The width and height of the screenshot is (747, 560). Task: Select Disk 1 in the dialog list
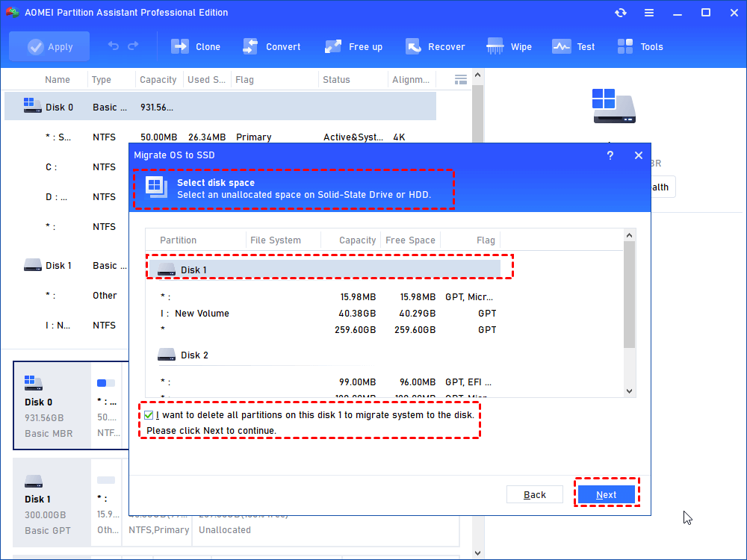[x=325, y=270]
